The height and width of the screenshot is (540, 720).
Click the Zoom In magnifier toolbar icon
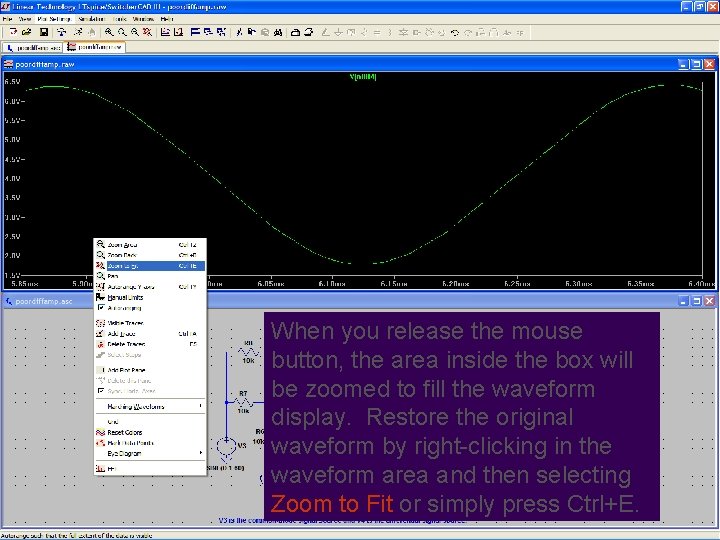(x=109, y=32)
